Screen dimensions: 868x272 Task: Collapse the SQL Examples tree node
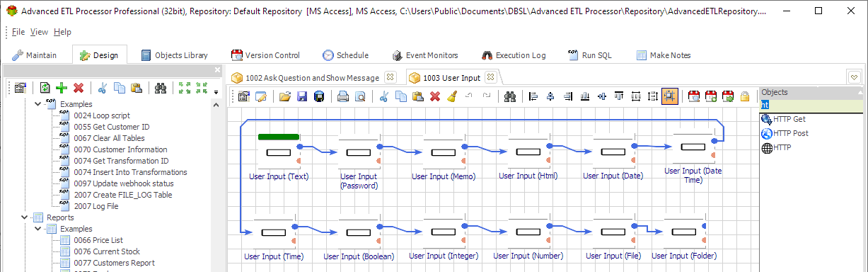(x=37, y=104)
